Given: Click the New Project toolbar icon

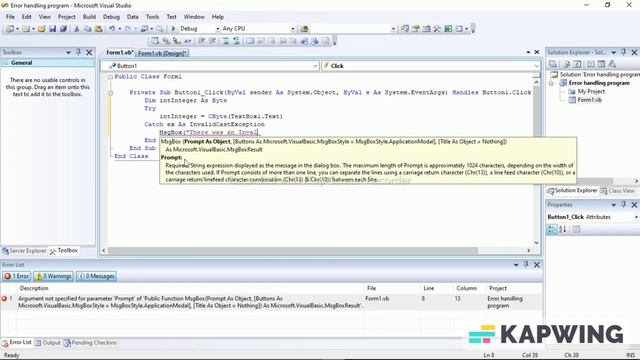Looking at the screenshot, I should 10,29.
